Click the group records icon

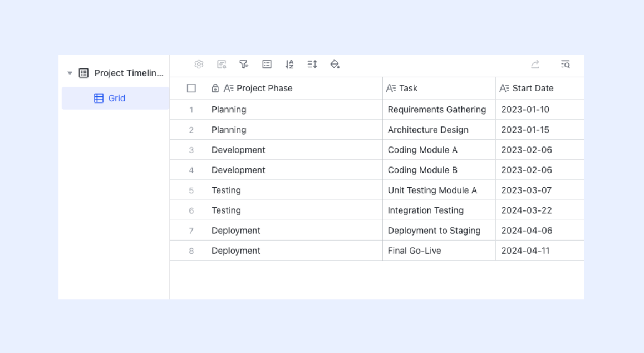[x=267, y=64]
